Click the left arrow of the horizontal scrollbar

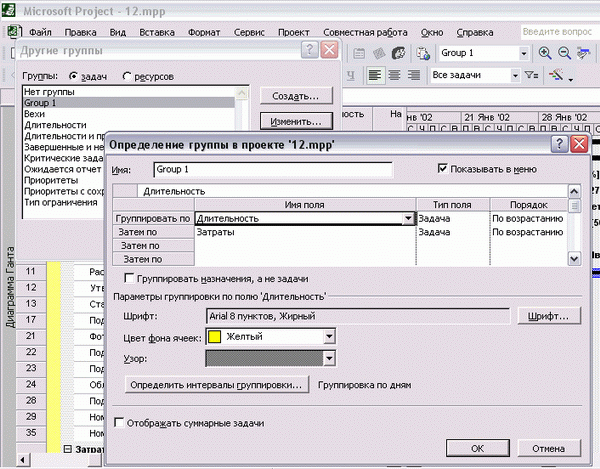pos(23,459)
